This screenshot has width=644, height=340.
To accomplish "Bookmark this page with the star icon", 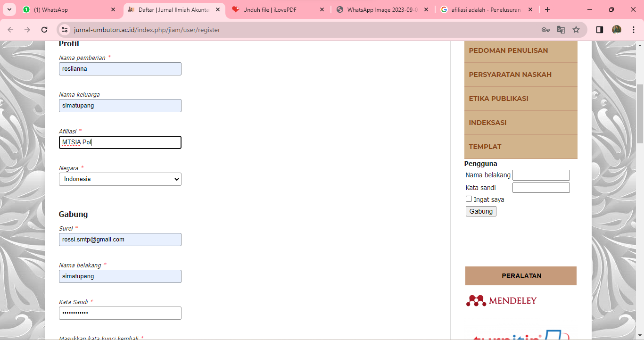I will tap(576, 30).
